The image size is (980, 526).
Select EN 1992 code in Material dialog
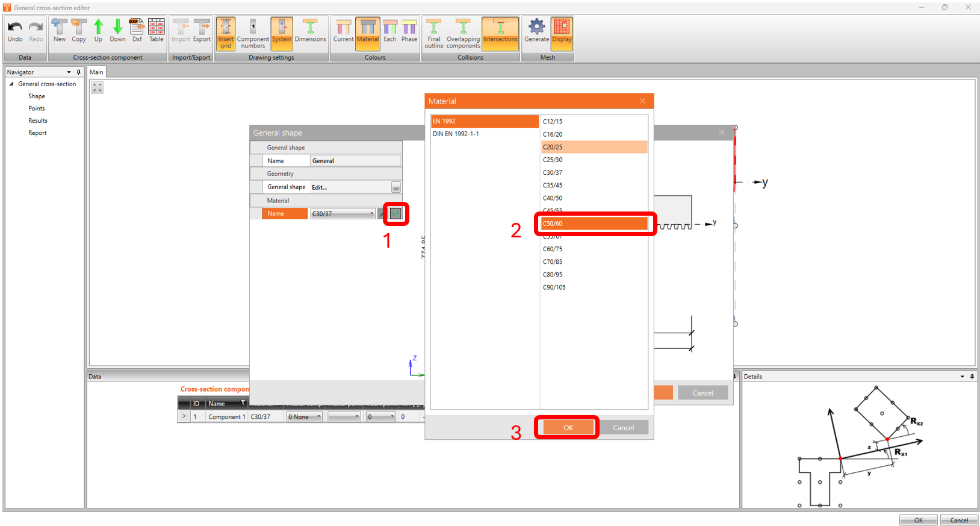click(485, 121)
